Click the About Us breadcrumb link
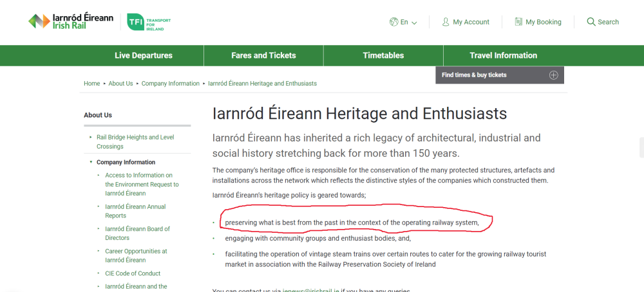 coord(120,84)
